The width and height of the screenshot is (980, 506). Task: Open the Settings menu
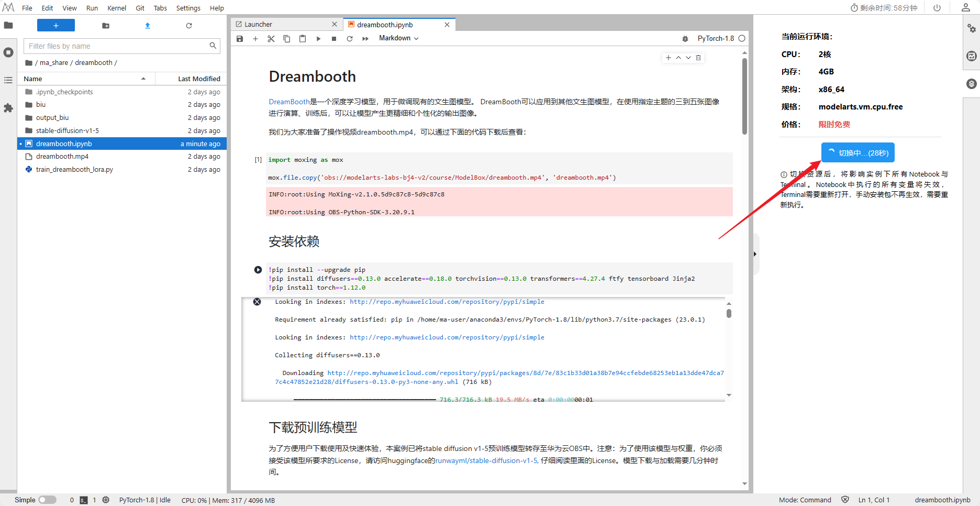pyautogui.click(x=188, y=8)
